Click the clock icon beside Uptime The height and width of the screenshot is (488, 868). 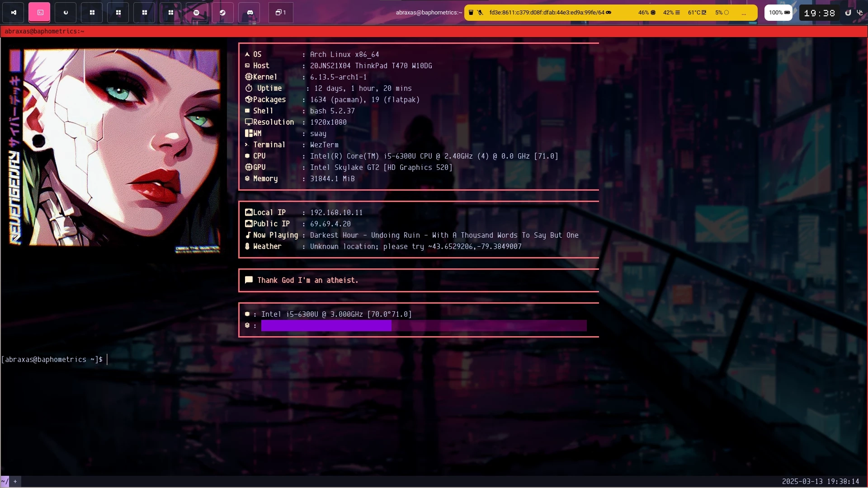[249, 88]
